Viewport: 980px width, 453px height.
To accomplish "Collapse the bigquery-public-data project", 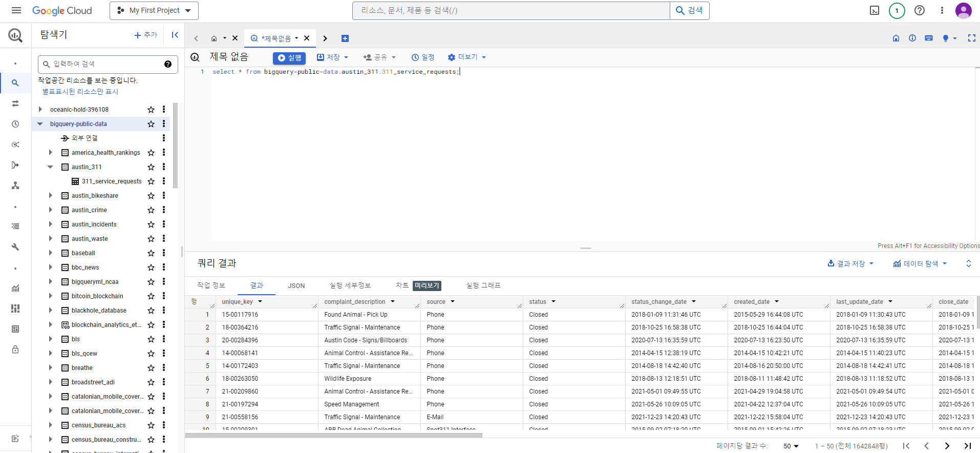I will (x=40, y=123).
